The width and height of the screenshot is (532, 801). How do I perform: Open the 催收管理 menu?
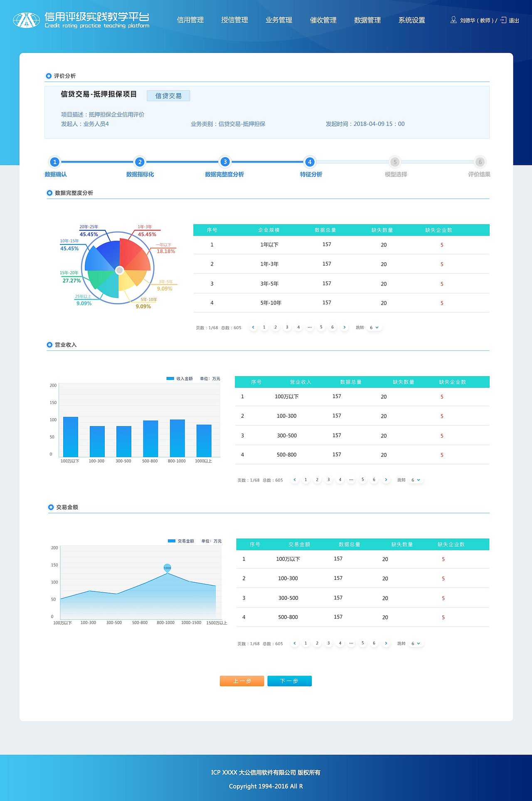click(323, 20)
